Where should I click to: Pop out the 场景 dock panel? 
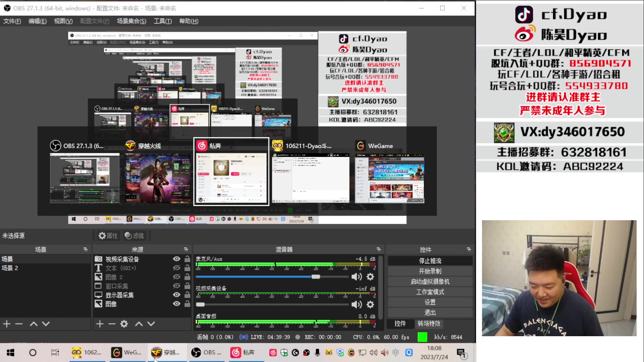click(x=85, y=249)
